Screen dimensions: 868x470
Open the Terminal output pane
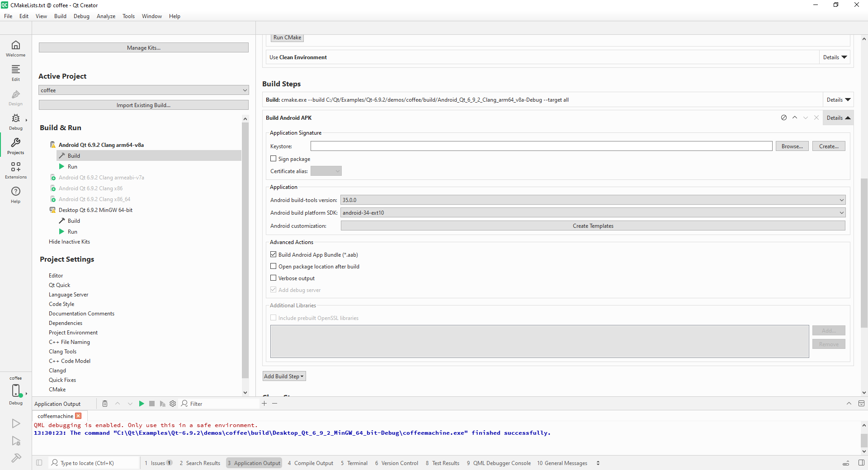[354, 463]
